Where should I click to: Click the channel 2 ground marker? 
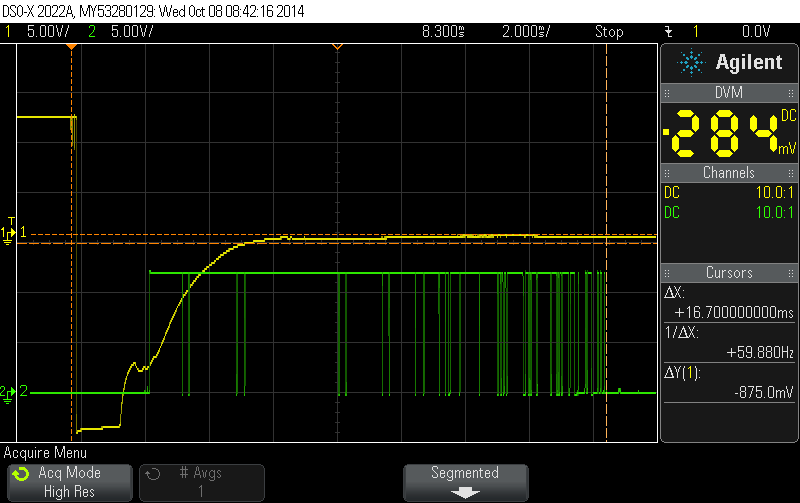point(7,393)
